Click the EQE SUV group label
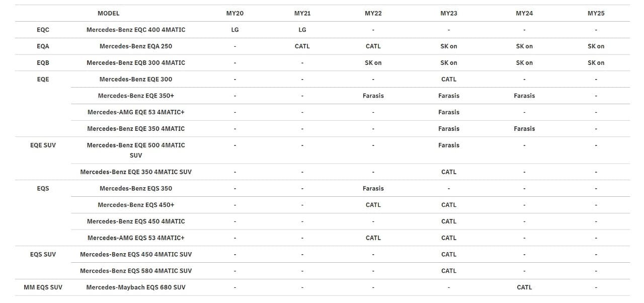 (x=43, y=145)
